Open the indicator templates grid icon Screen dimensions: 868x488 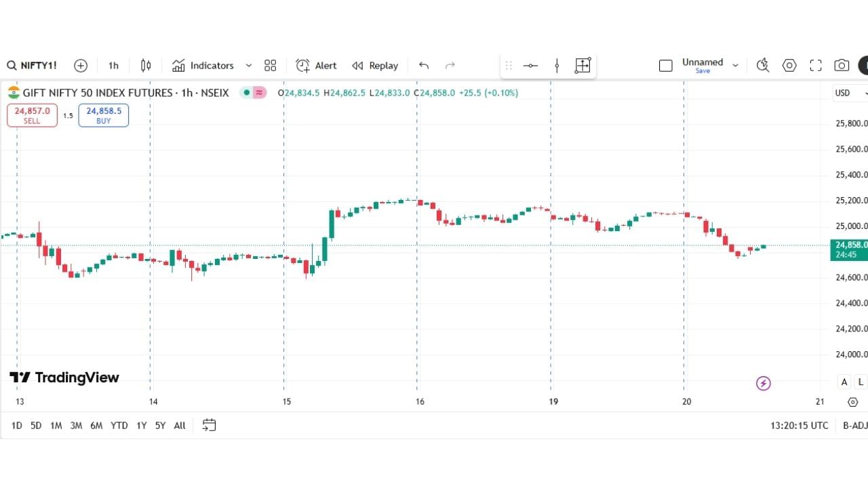click(x=270, y=66)
